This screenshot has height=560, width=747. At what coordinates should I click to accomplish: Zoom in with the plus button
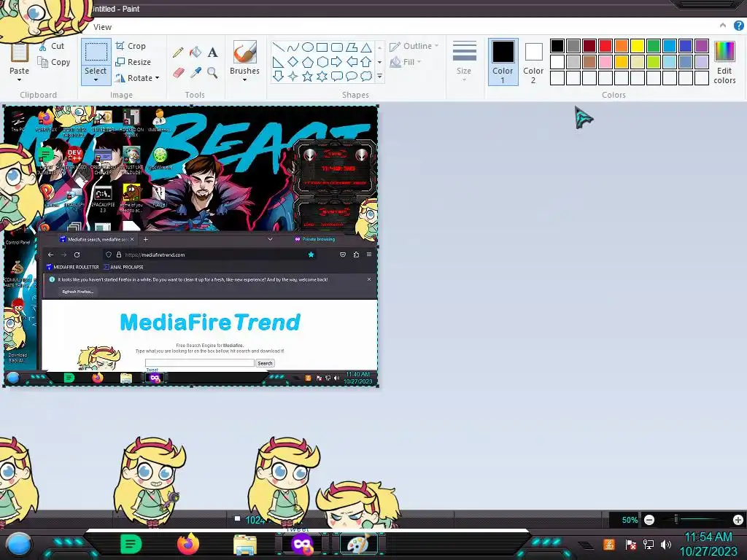(738, 520)
